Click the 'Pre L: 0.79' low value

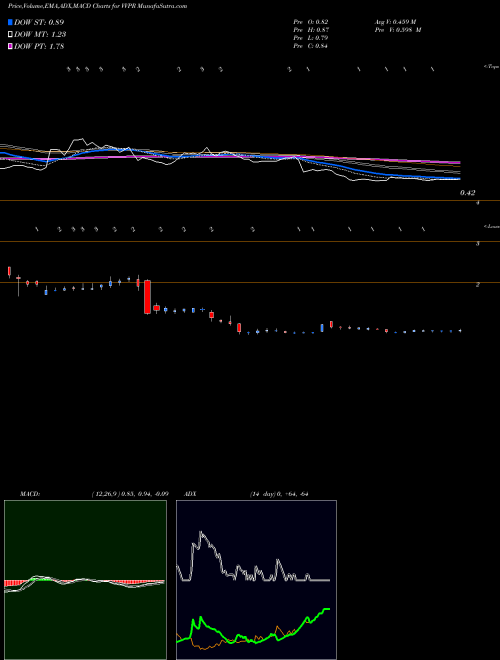click(311, 38)
